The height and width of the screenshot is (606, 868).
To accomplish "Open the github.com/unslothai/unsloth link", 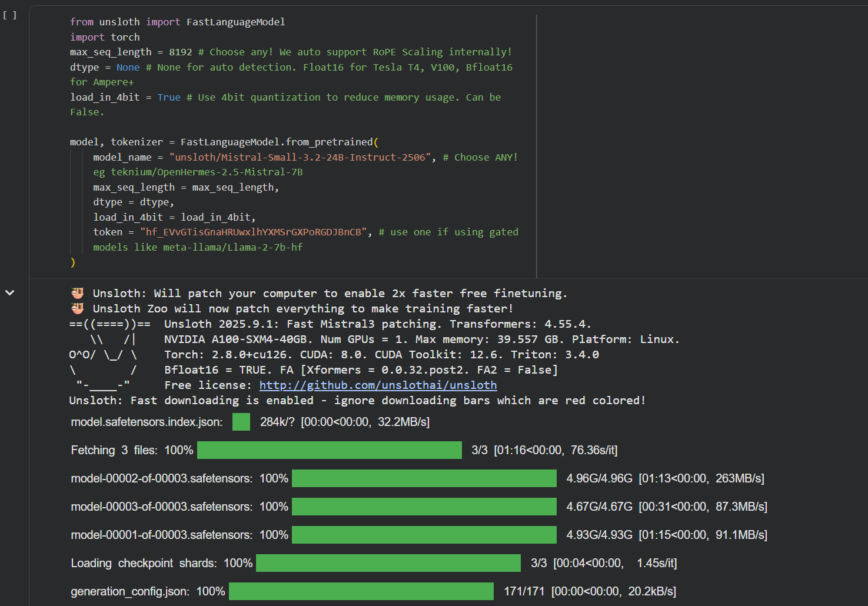I will coord(378,385).
